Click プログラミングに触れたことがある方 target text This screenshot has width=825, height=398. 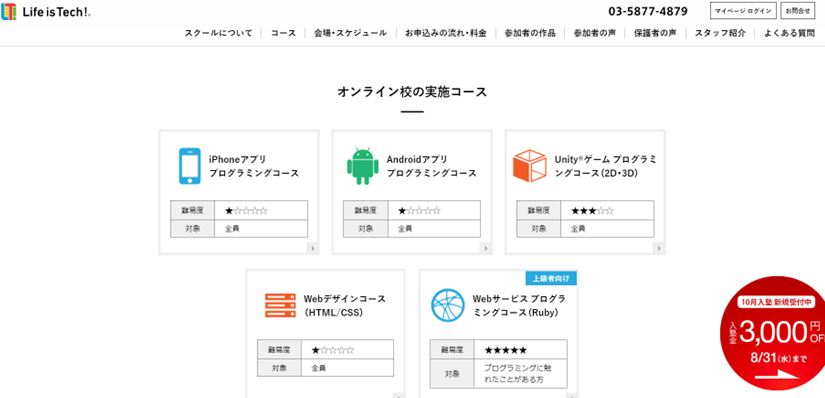click(518, 373)
